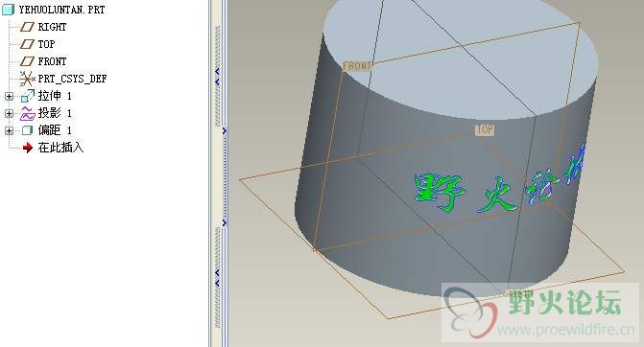
Task: Select the PRT_CSYS_DEF coordinate system icon
Action: [27, 79]
